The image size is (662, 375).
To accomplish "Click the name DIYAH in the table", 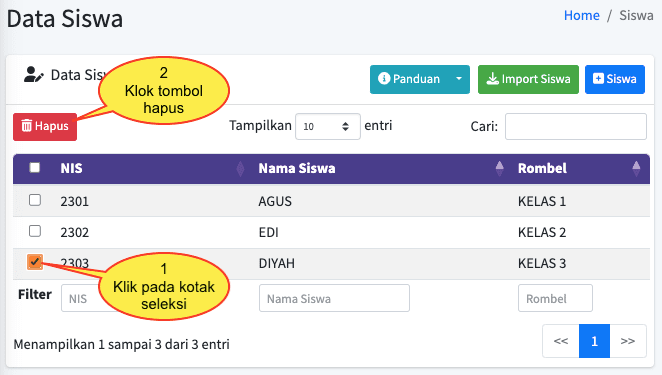I will pyautogui.click(x=277, y=264).
